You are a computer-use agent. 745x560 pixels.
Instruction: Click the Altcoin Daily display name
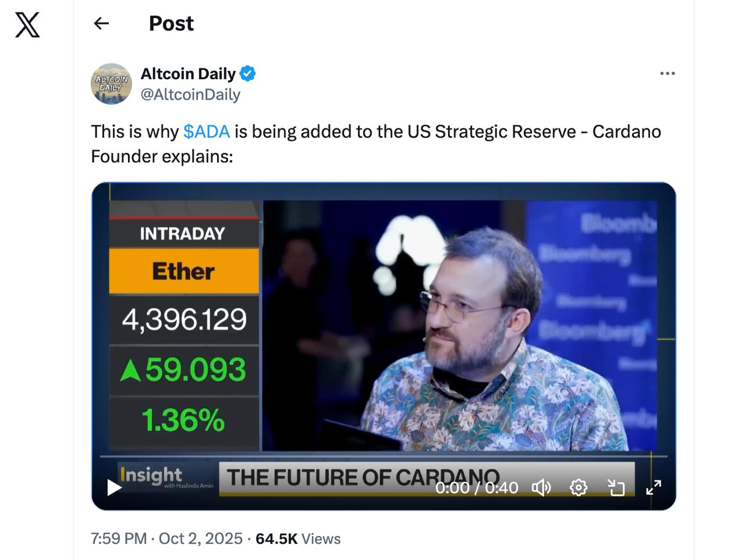coord(188,74)
